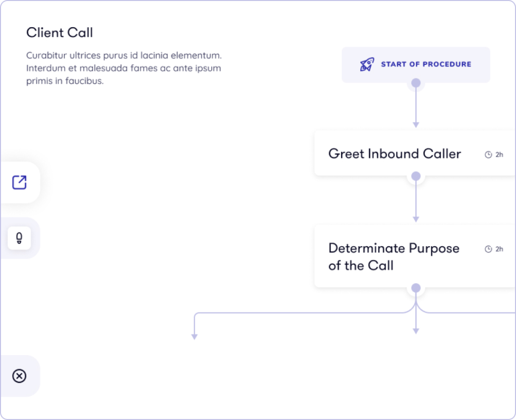516x420 pixels.
Task: Click the rocket icon on start node
Action: 367,64
